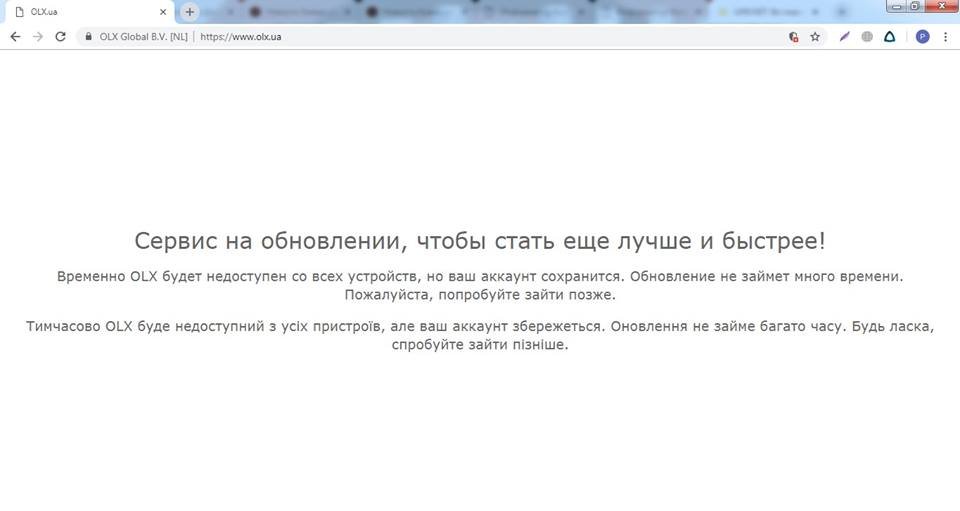View site security info via lock icon

coord(89,37)
